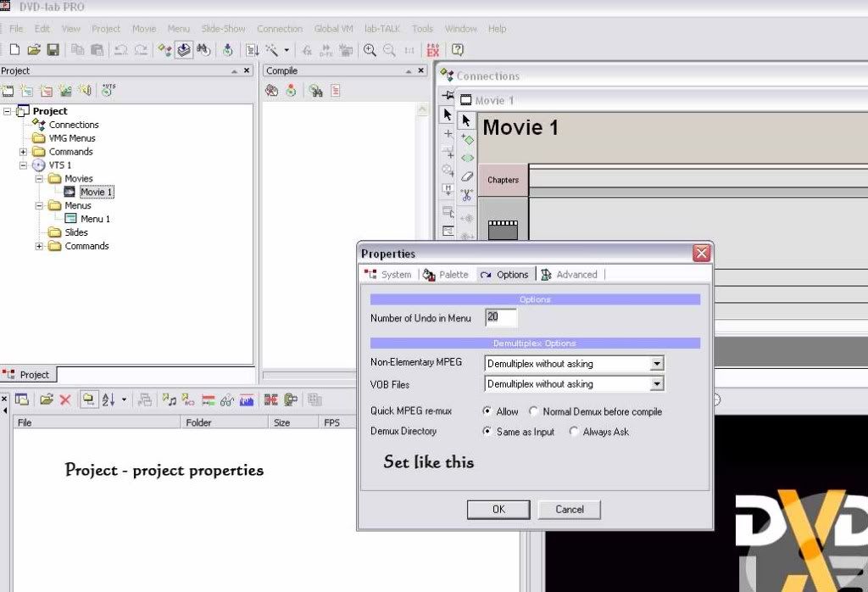Screen dimensions: 868x592
Task: Choose the add chapter diamond tool in Movie 1
Action: (467, 139)
